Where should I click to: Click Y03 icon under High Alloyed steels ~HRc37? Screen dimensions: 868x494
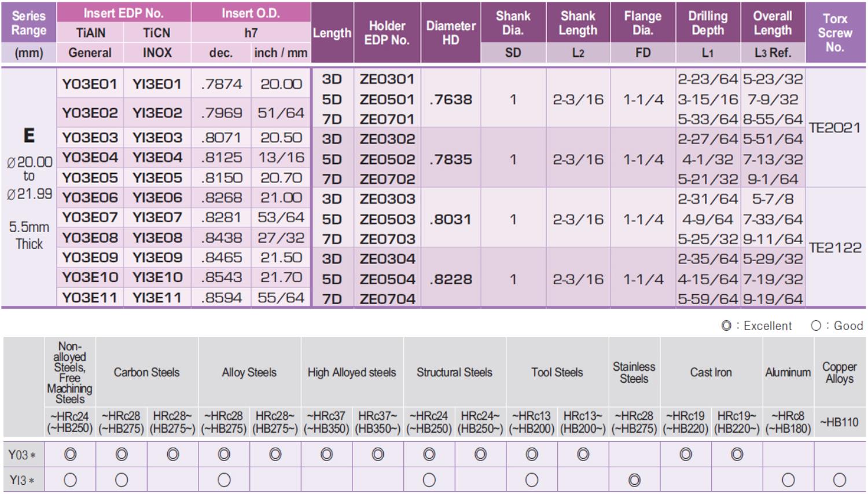(326, 455)
